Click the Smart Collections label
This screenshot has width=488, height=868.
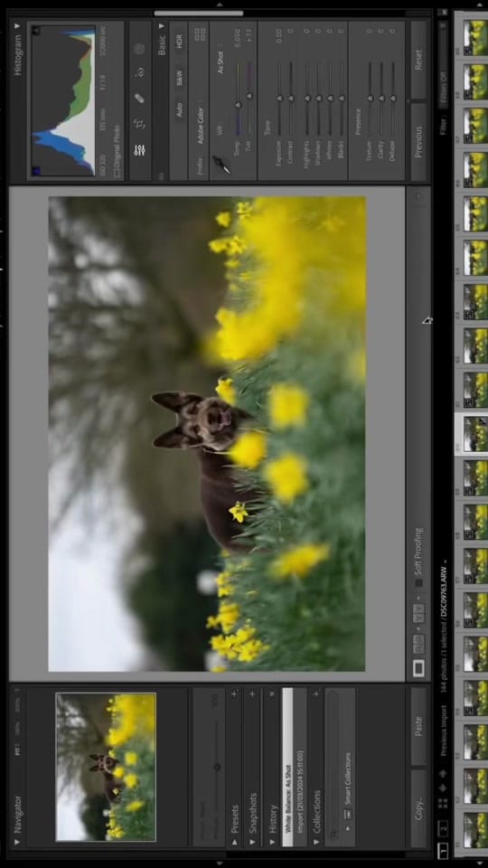[x=348, y=778]
